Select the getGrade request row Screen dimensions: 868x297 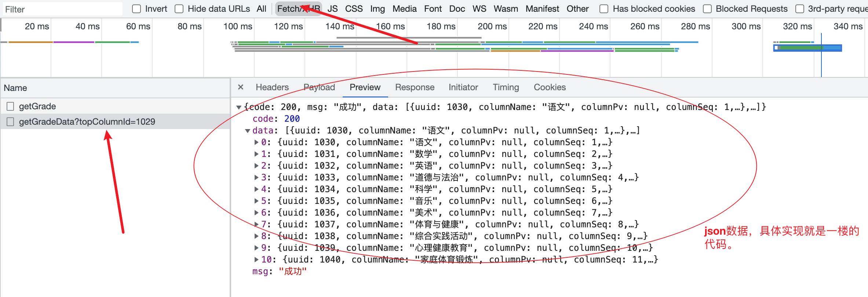115,106
